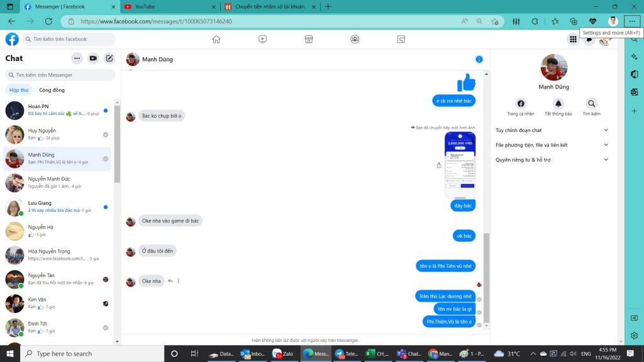Open the Facebook home logo
Image resolution: width=644 pixels, height=362 pixels.
click(12, 39)
